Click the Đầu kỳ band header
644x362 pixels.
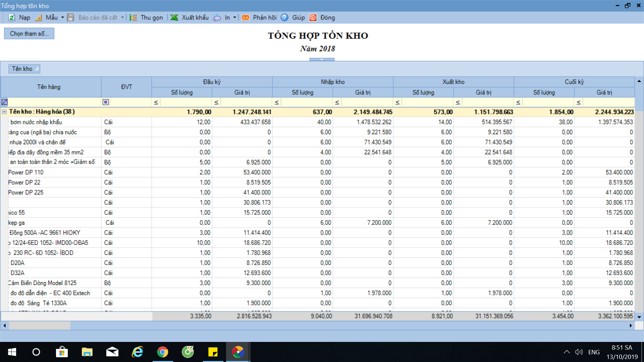(x=212, y=82)
